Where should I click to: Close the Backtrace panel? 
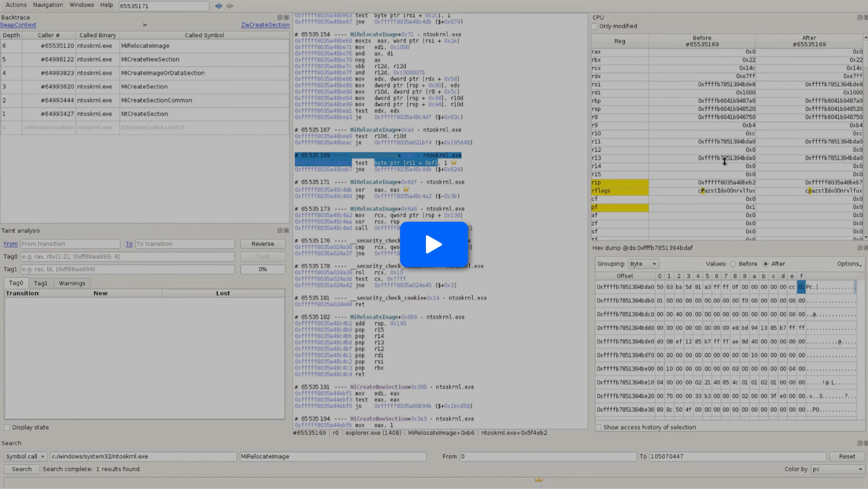click(286, 18)
